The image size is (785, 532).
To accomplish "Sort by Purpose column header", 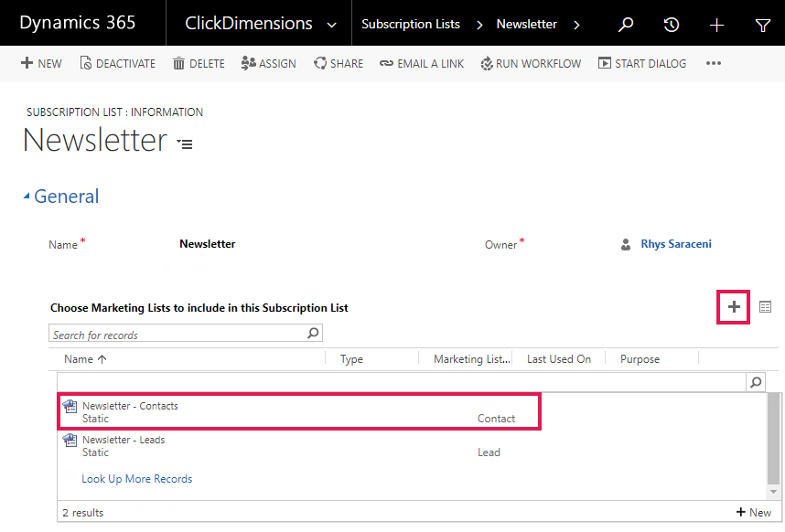I will coord(640,359).
